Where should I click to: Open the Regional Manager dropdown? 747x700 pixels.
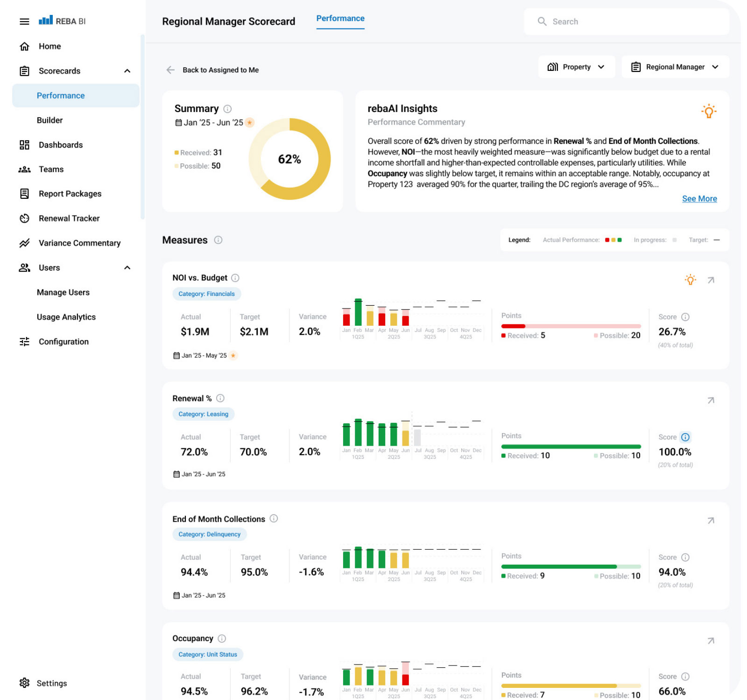(675, 67)
